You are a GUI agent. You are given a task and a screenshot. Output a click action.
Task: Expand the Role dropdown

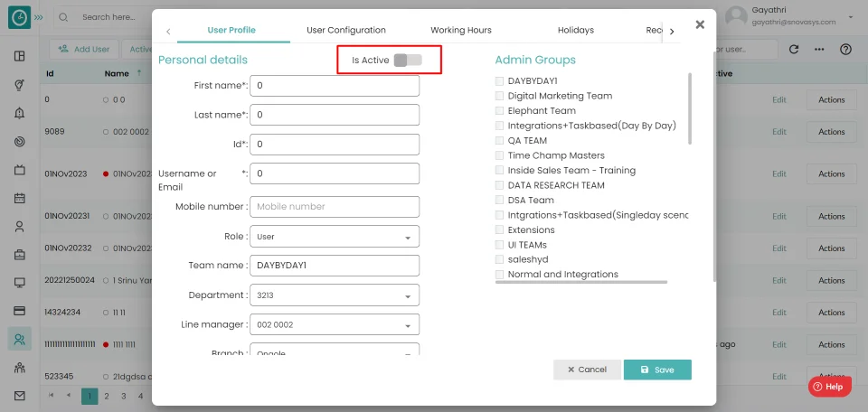[335, 236]
